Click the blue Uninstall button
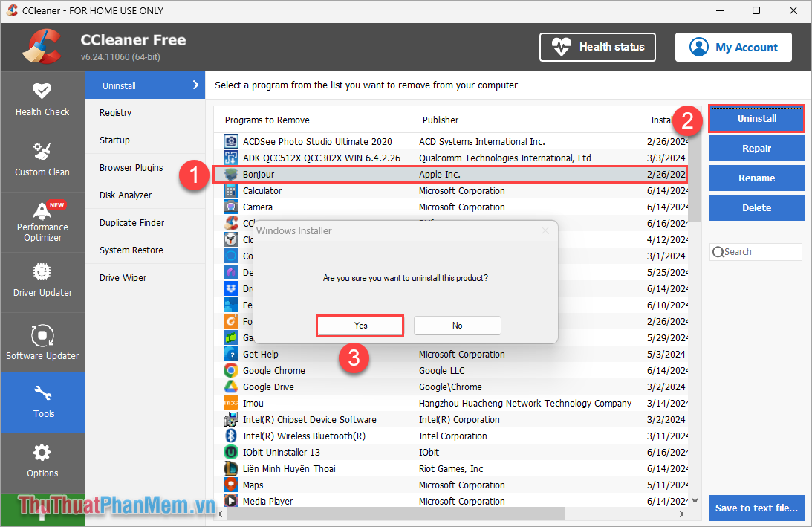 [756, 119]
